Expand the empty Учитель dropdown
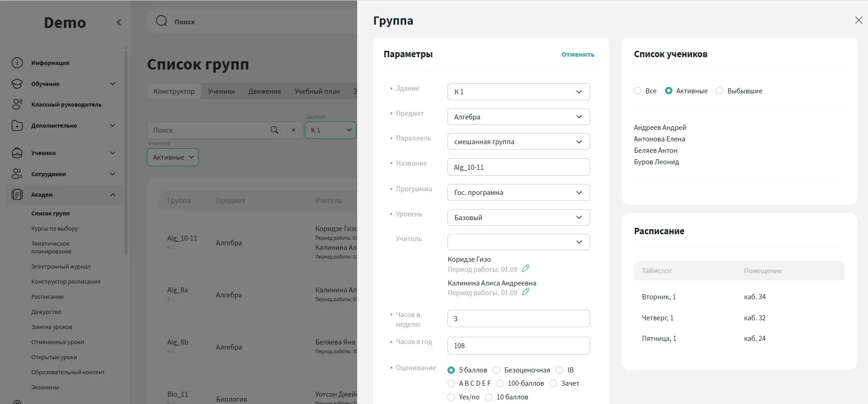The width and height of the screenshot is (868, 404). [518, 242]
